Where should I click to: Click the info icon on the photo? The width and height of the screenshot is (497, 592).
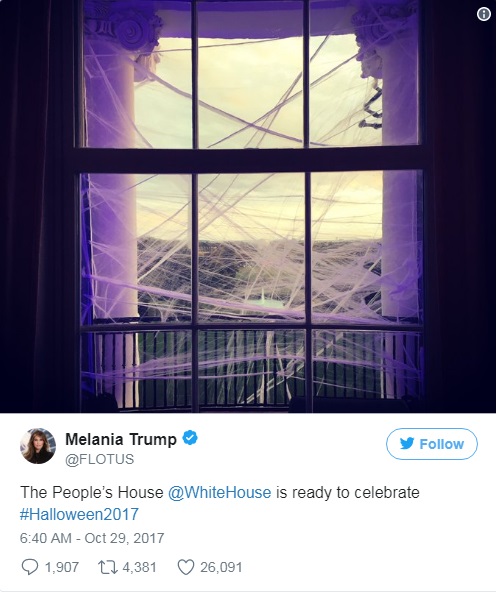[484, 14]
